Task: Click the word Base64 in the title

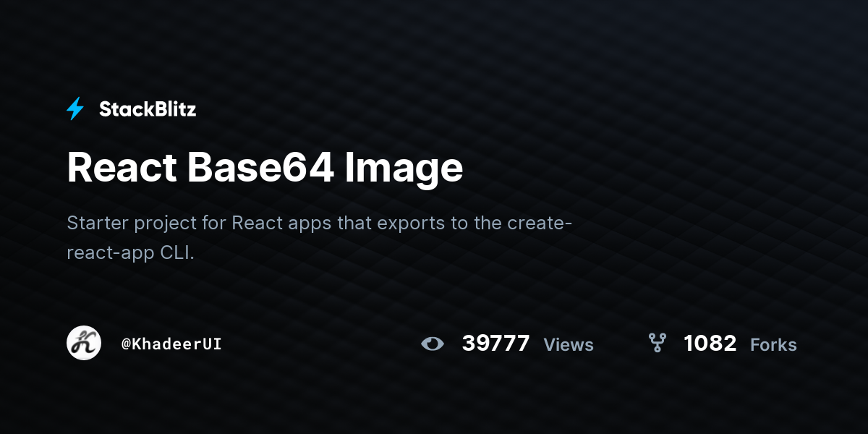Action: tap(260, 166)
